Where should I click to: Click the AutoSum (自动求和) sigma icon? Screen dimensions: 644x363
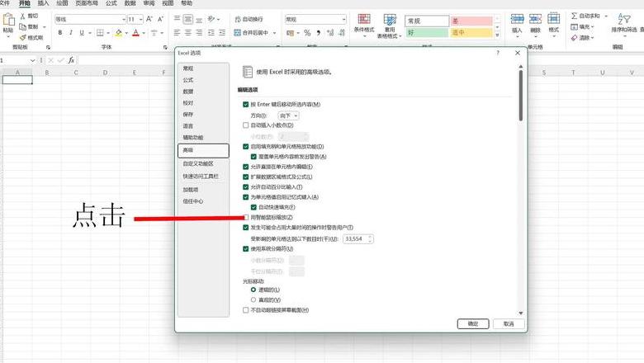pos(574,16)
